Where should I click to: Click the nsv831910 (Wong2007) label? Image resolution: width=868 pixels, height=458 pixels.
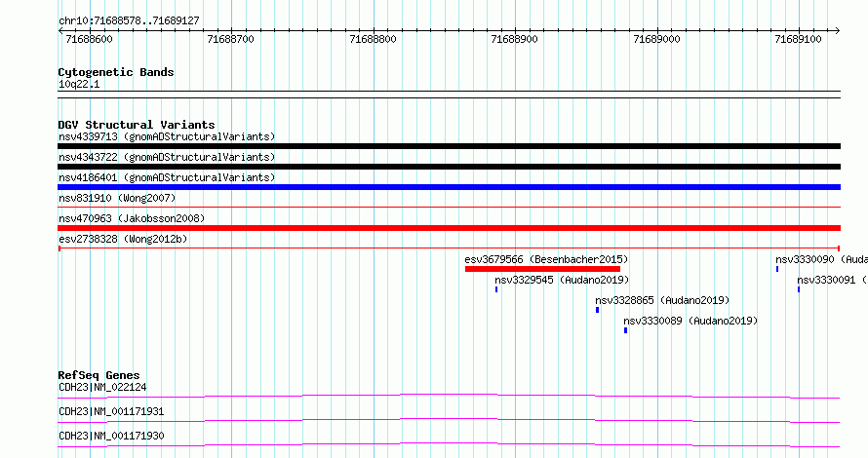coord(117,198)
